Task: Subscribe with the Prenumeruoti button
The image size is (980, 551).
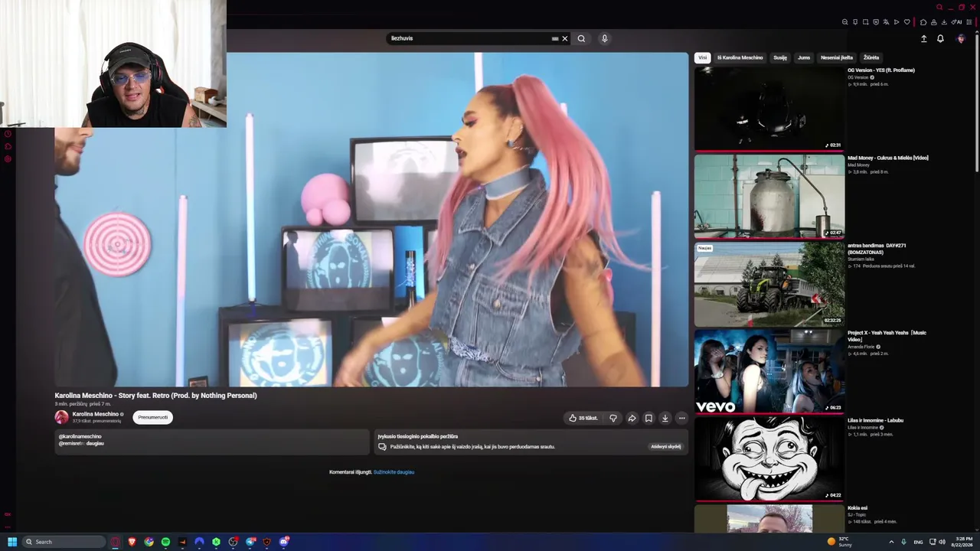Action: point(152,417)
